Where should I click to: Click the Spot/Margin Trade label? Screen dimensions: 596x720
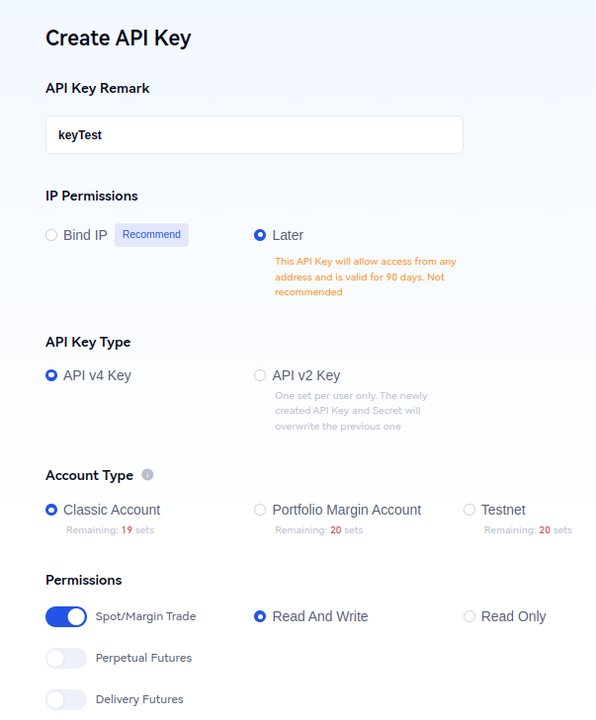(146, 616)
